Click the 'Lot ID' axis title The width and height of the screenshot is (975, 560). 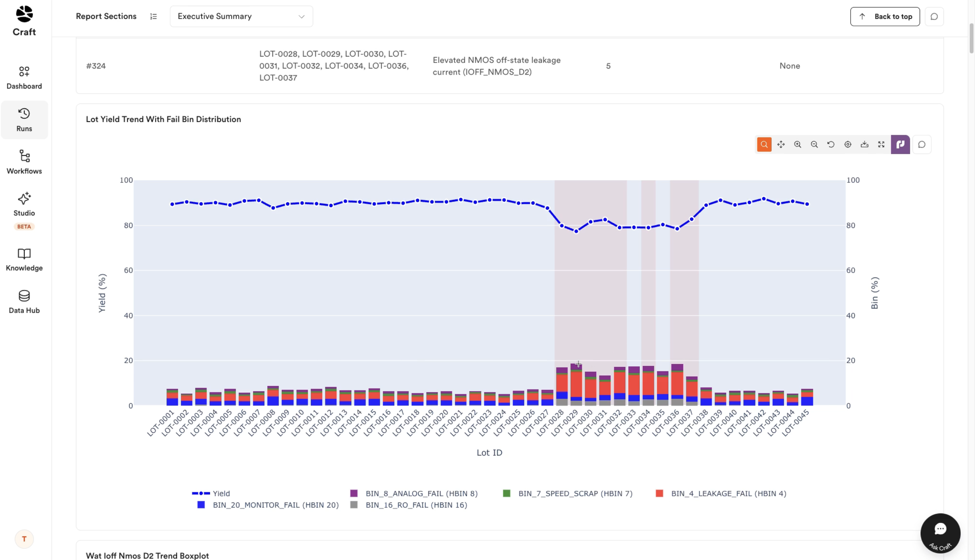tap(489, 452)
